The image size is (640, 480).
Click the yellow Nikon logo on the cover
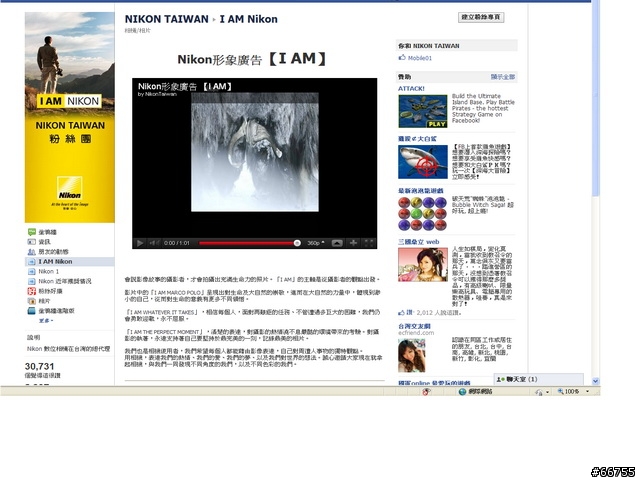69,188
